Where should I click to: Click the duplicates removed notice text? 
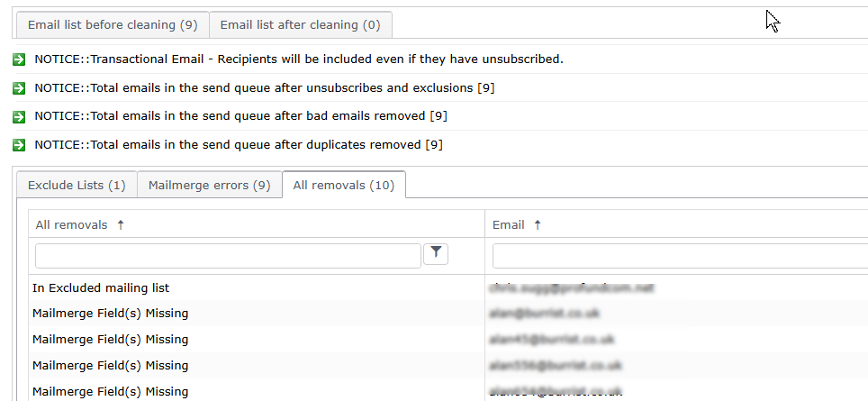coord(239,145)
